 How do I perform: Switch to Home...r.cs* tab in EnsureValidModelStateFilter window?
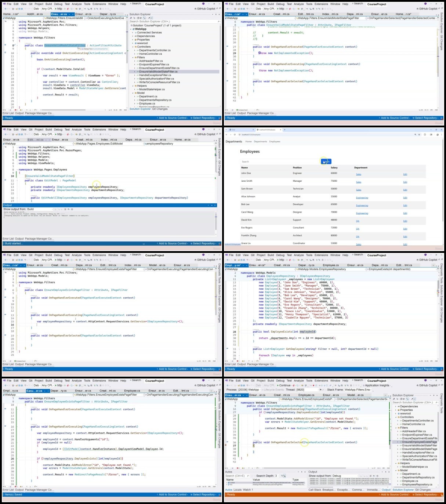[11, 14]
